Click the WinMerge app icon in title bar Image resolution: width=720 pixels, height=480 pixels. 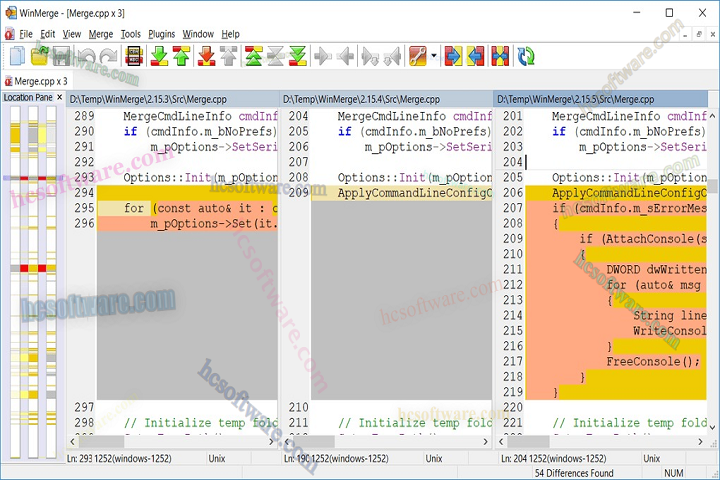(11, 12)
